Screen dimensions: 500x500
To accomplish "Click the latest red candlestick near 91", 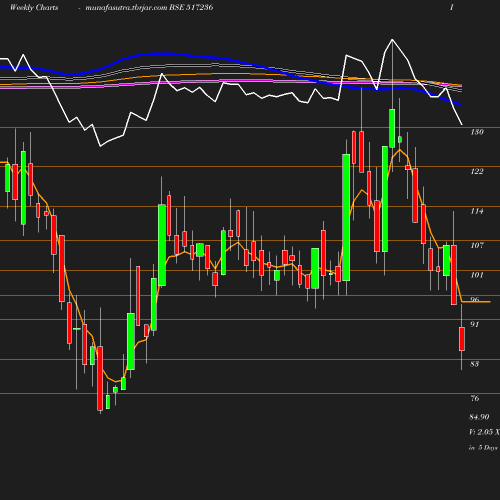I will (462, 339).
